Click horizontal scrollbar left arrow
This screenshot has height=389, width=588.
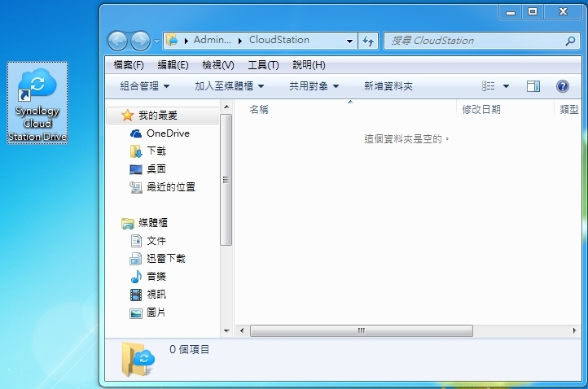click(x=242, y=330)
